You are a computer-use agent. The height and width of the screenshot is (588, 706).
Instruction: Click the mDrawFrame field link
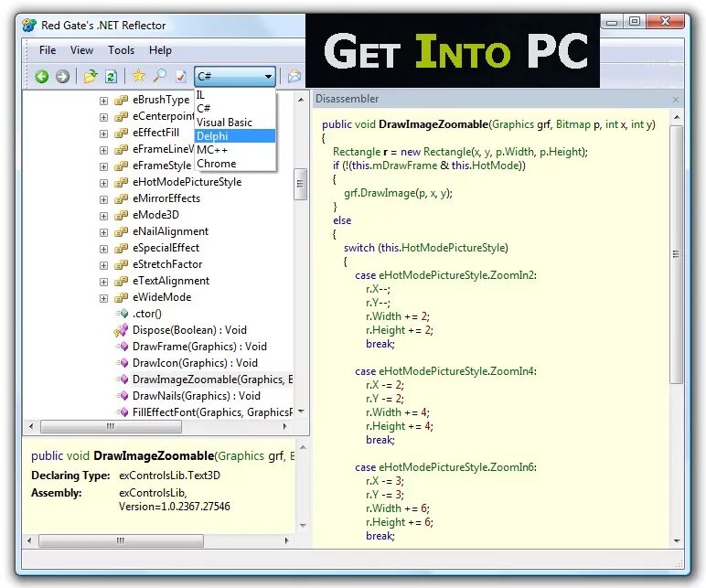click(404, 166)
